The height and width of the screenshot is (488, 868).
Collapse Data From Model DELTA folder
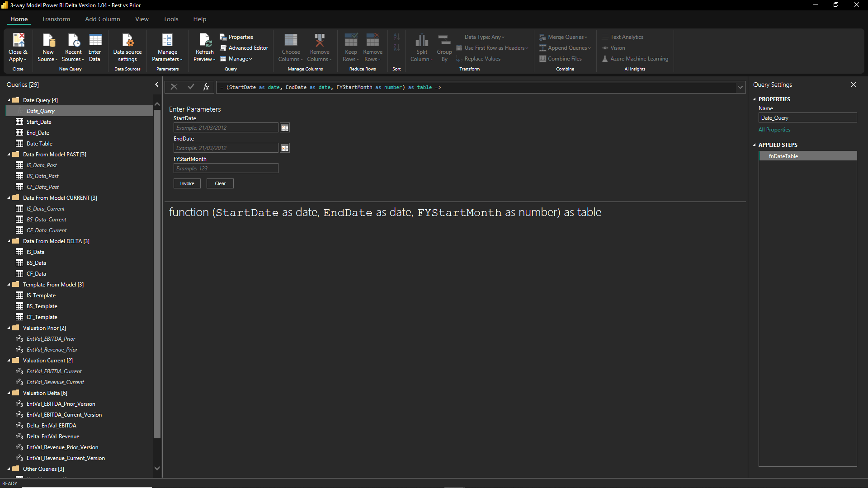[x=9, y=241]
